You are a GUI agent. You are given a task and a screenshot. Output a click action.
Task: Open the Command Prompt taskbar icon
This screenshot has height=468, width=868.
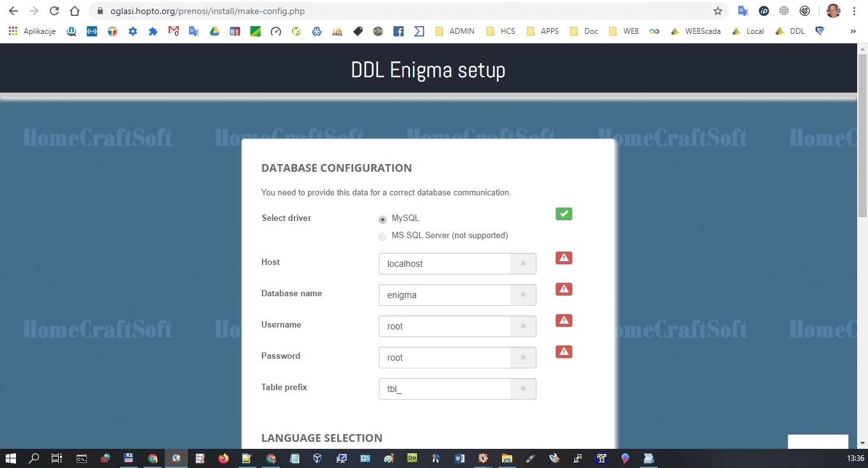[x=82, y=458]
